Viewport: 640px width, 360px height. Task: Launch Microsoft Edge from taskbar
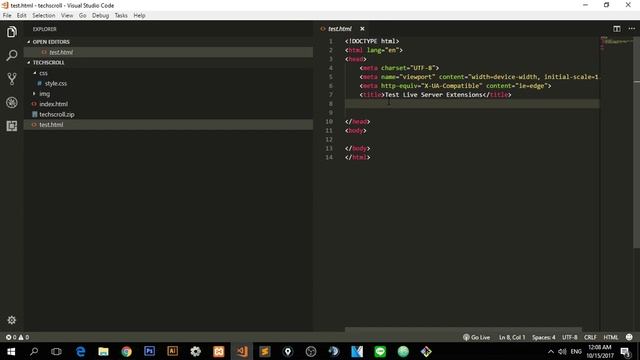point(80,351)
